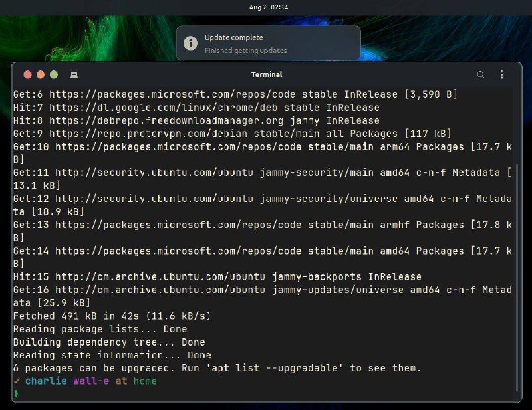
Task: Click the Finished getting updates text
Action: (245, 51)
